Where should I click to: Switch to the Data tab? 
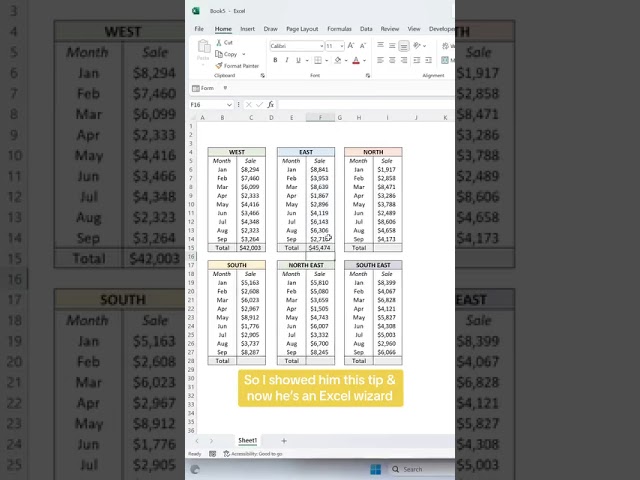(366, 29)
